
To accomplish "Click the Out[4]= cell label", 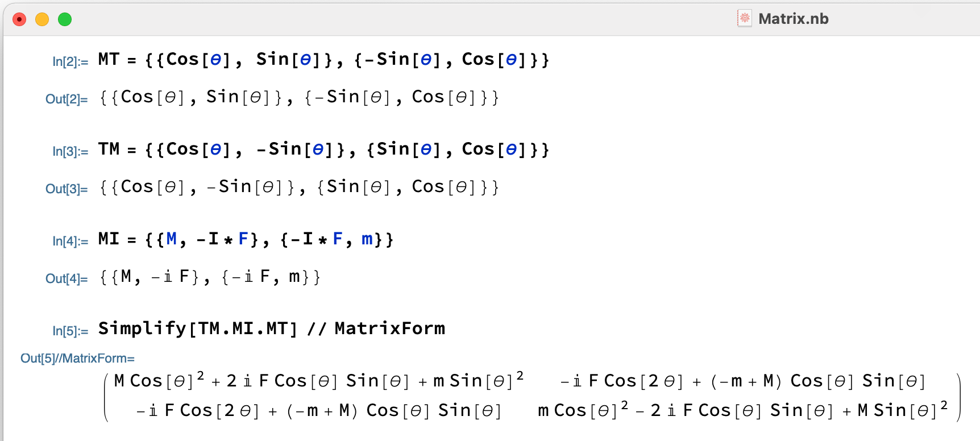I will pyautogui.click(x=67, y=278).
